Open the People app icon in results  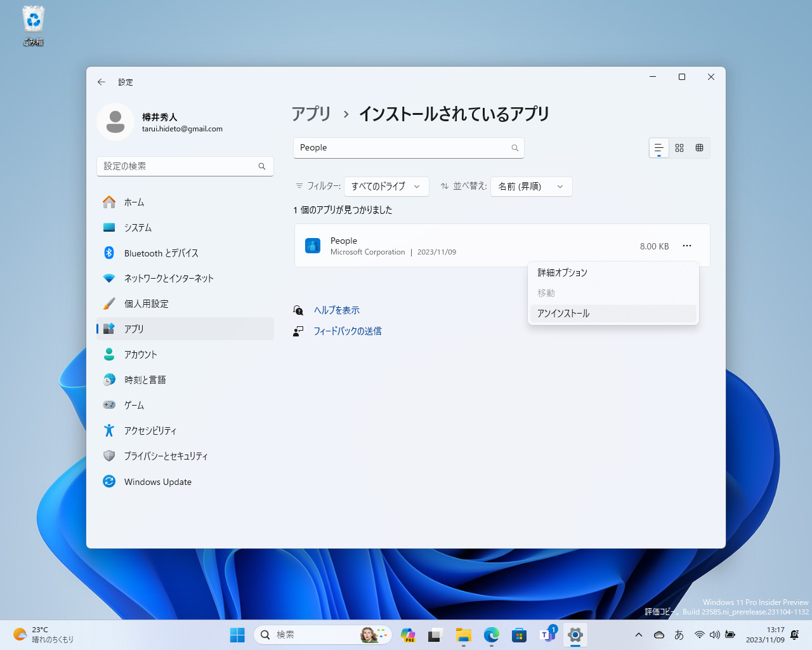(312, 246)
